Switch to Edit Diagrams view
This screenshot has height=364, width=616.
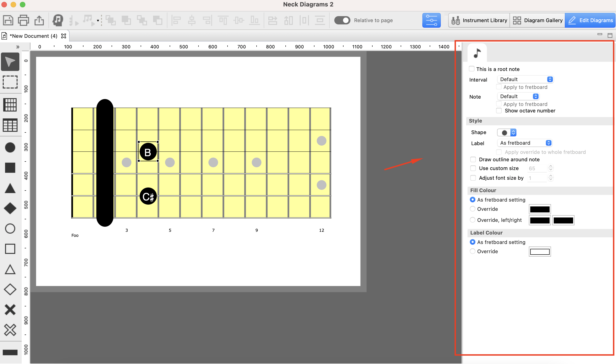(590, 20)
